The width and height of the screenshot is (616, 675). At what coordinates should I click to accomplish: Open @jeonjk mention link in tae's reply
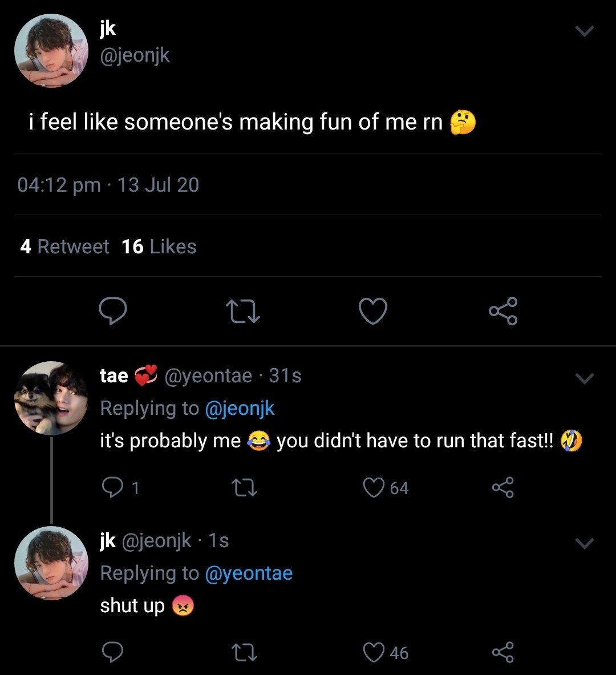point(239,409)
